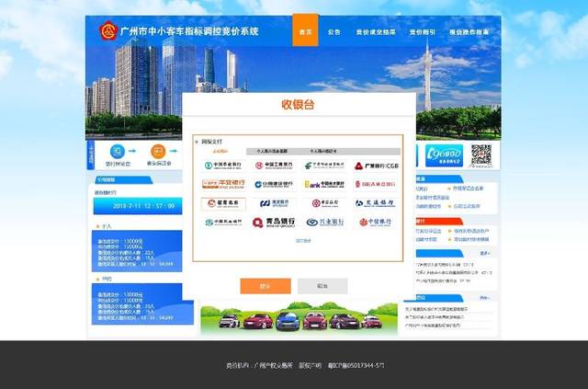588x389 pixels.
Task: Open the 96900 hotline banner
Action: 444,155
